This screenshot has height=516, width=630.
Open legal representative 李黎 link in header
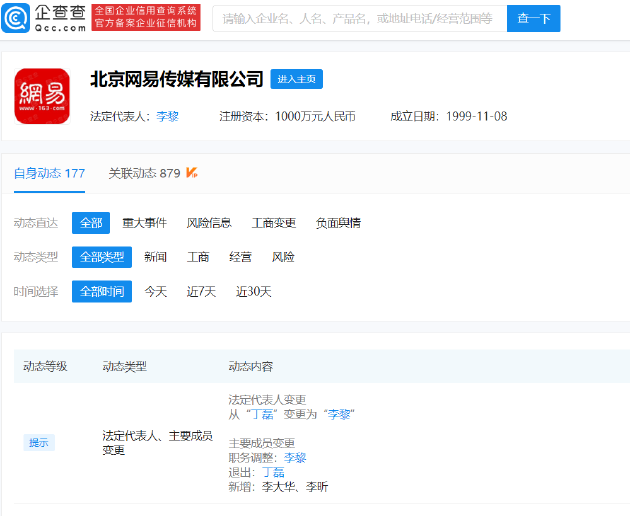pyautogui.click(x=167, y=116)
